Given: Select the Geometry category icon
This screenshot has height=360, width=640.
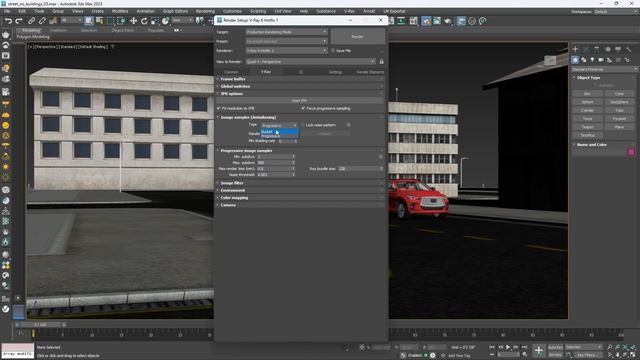Looking at the screenshot, I should (575, 60).
